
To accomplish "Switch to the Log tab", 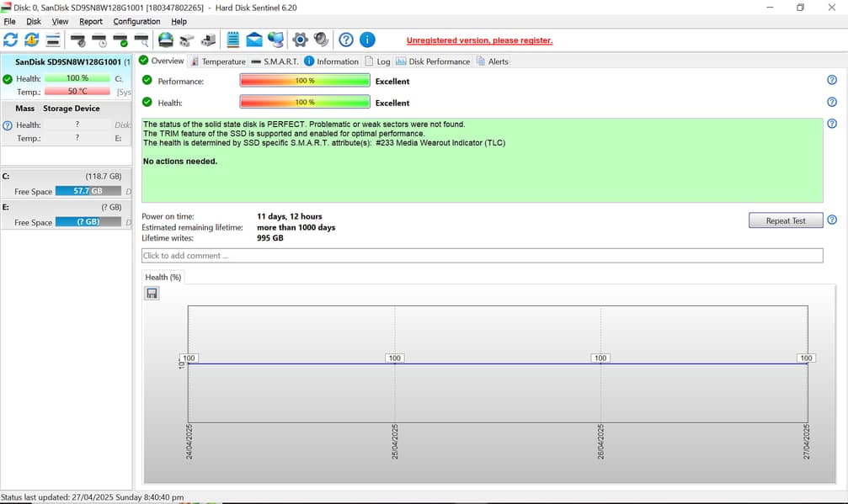I will coord(377,61).
